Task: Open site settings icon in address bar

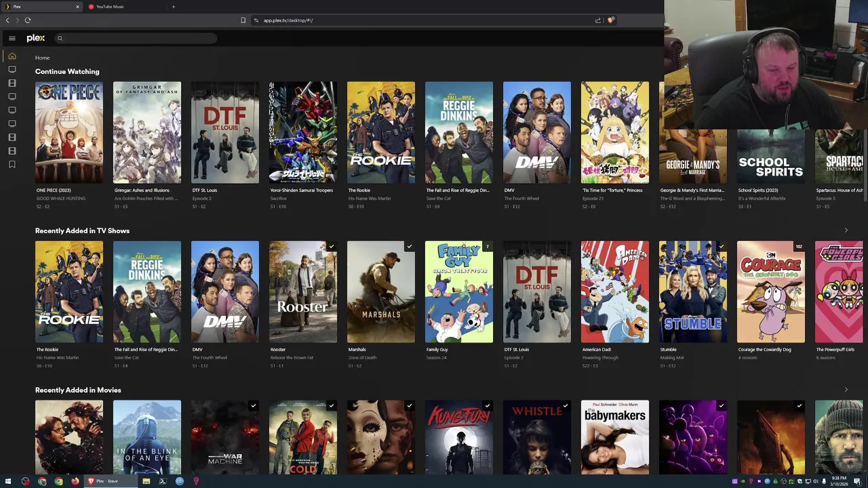Action: point(256,20)
